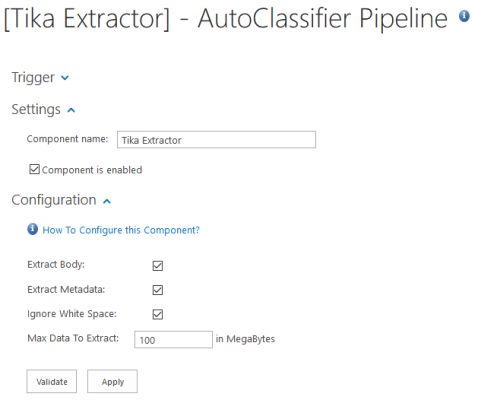
Task: Open the How To Configure this Component link
Action: pyautogui.click(x=121, y=230)
